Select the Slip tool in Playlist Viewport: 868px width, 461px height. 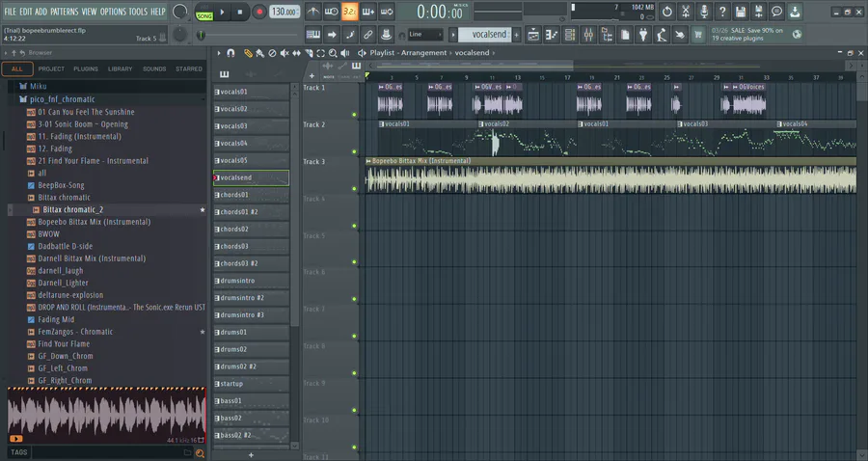(296, 53)
